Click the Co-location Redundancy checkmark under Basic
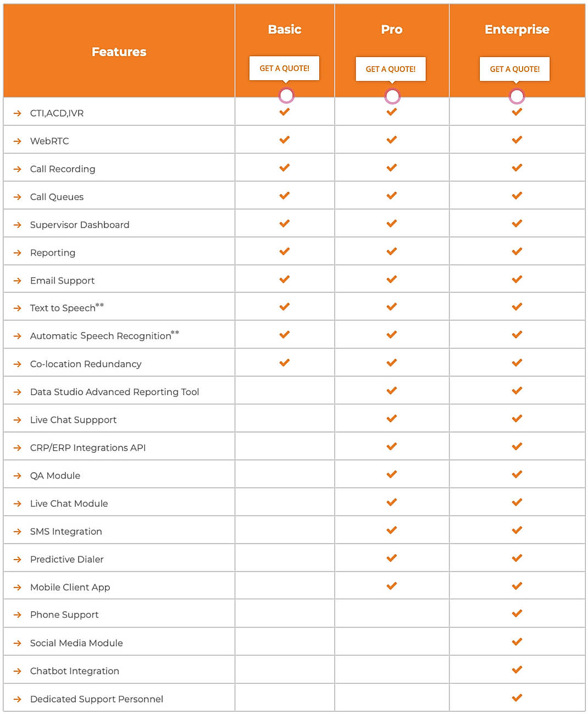 284,363
